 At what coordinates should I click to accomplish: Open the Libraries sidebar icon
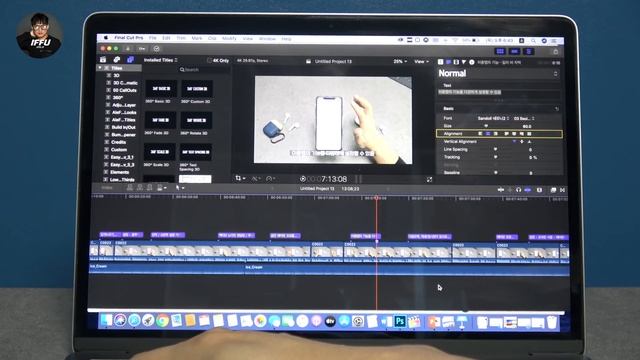[x=103, y=60]
